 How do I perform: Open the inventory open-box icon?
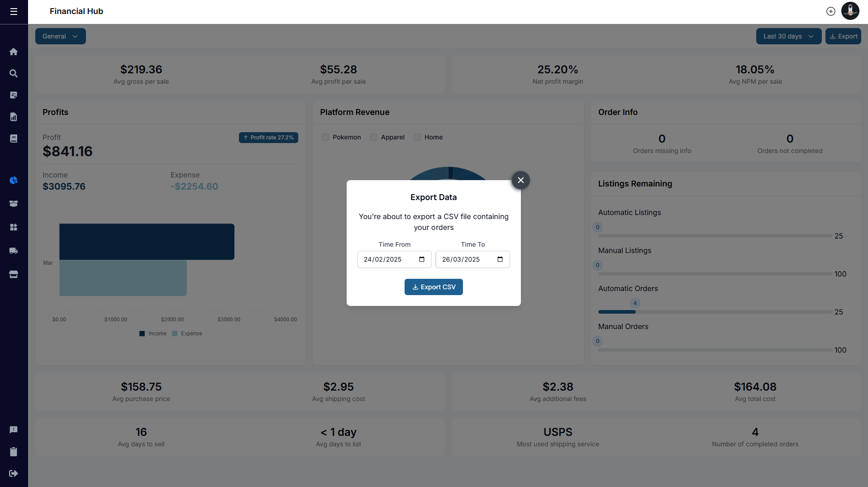pyautogui.click(x=14, y=204)
